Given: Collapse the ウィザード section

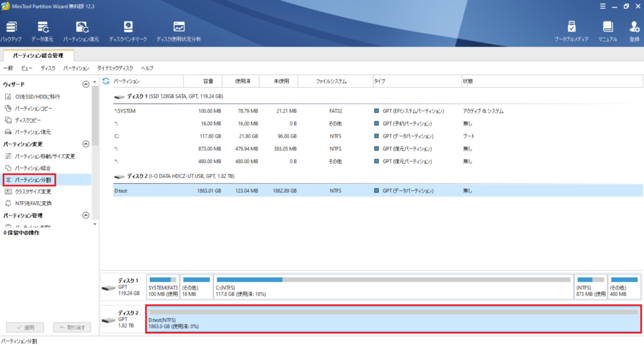Looking at the screenshot, I should point(85,85).
